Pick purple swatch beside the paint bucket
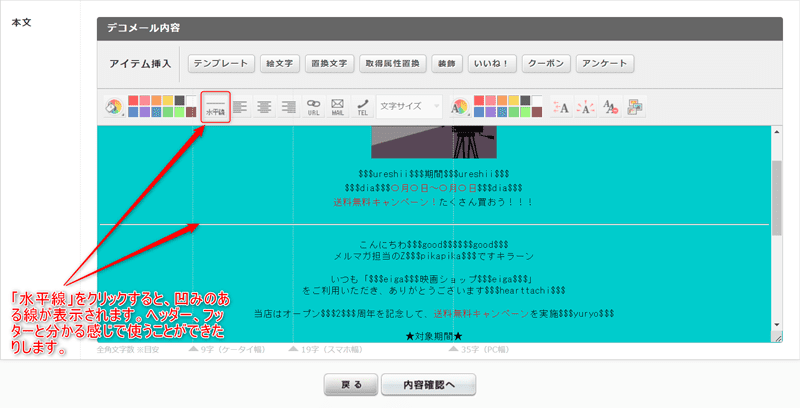This screenshot has height=408, width=800. click(x=145, y=112)
